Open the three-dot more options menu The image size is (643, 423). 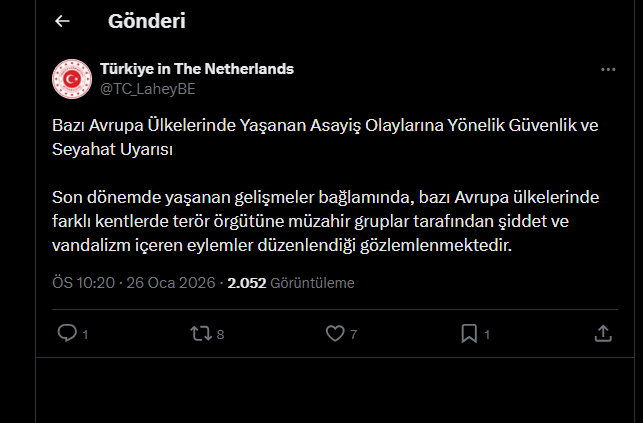point(608,70)
